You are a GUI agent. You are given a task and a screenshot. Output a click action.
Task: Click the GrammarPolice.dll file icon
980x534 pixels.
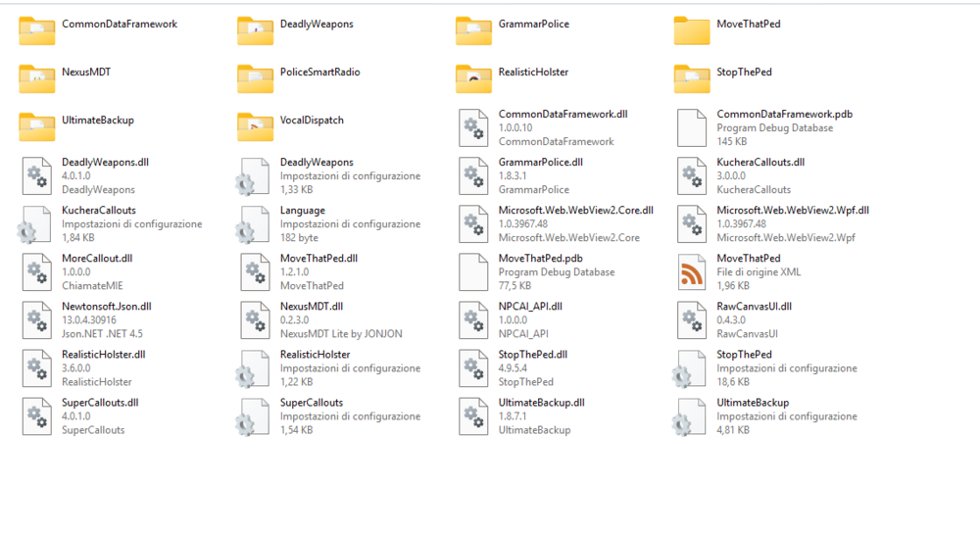pyautogui.click(x=473, y=175)
